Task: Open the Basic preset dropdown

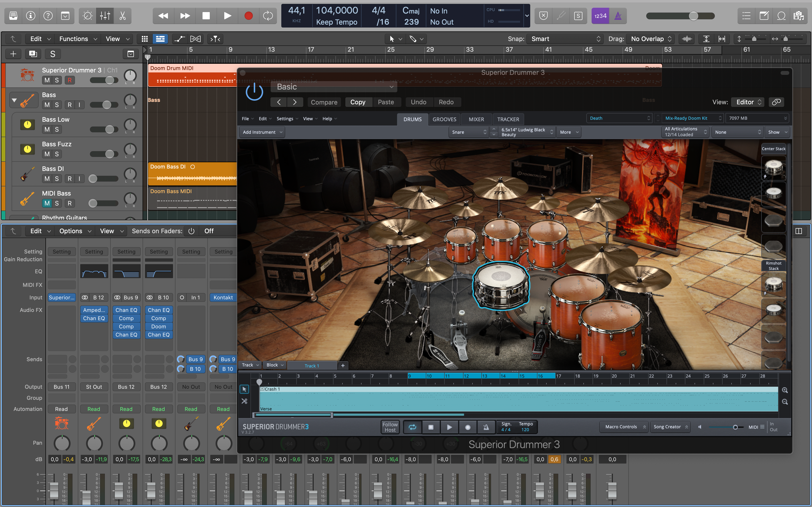Action: 334,87
